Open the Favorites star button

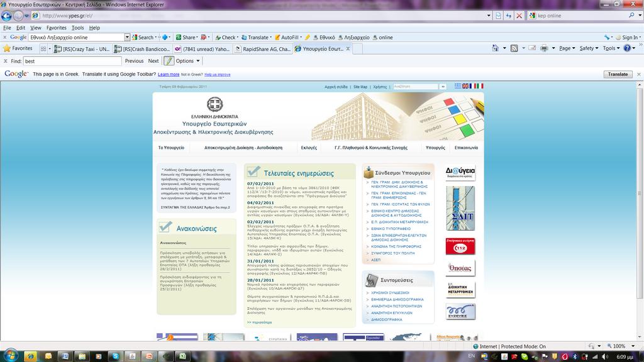[x=18, y=48]
